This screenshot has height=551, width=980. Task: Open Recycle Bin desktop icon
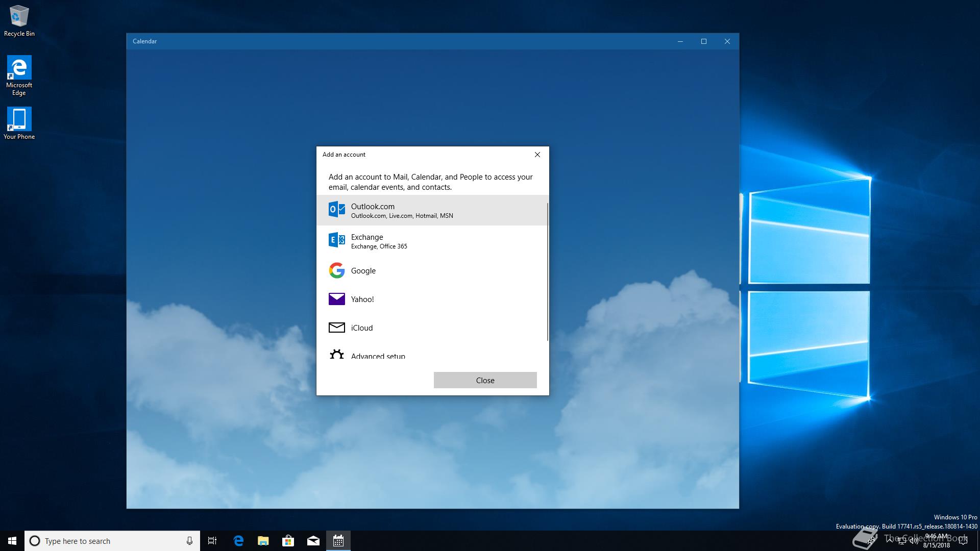[19, 21]
